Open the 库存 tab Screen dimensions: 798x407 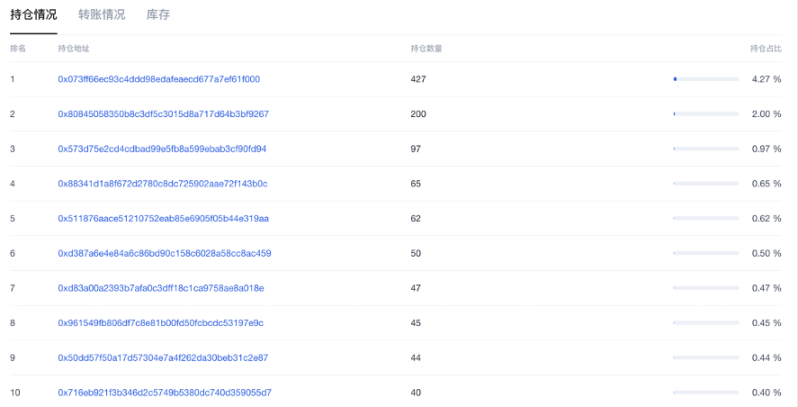pyautogui.click(x=157, y=15)
